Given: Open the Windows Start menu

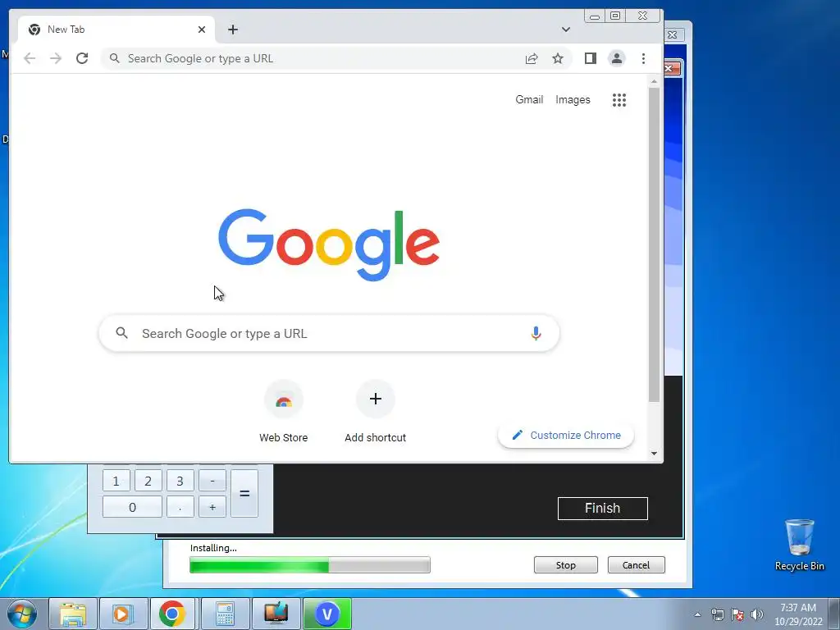Looking at the screenshot, I should [x=22, y=614].
